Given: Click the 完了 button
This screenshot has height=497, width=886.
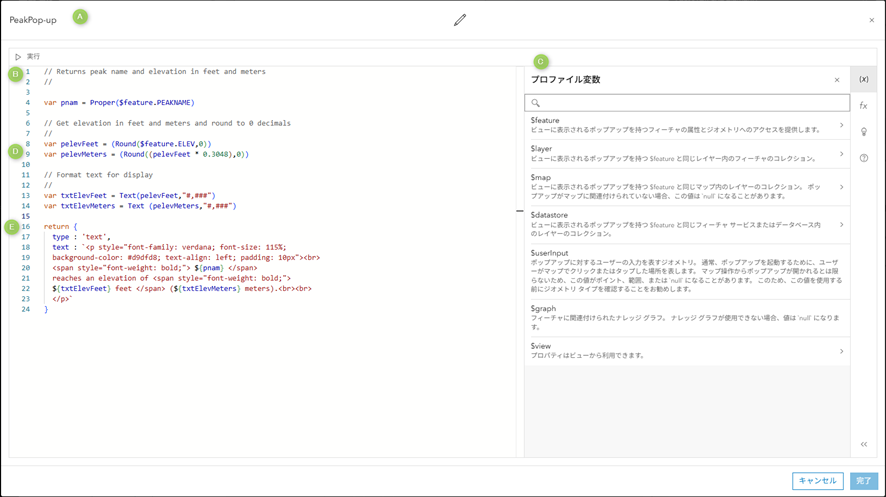Looking at the screenshot, I should (x=863, y=481).
